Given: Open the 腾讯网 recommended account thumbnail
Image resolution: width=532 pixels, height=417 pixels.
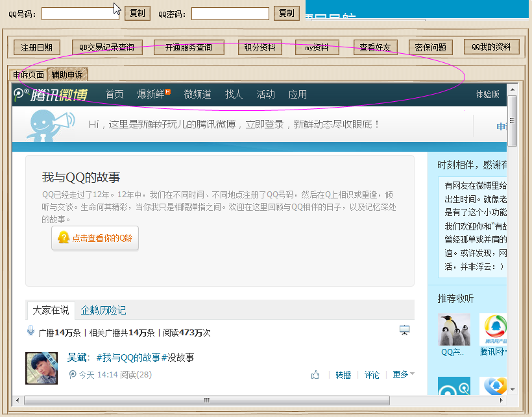Looking at the screenshot, I should (493, 329).
